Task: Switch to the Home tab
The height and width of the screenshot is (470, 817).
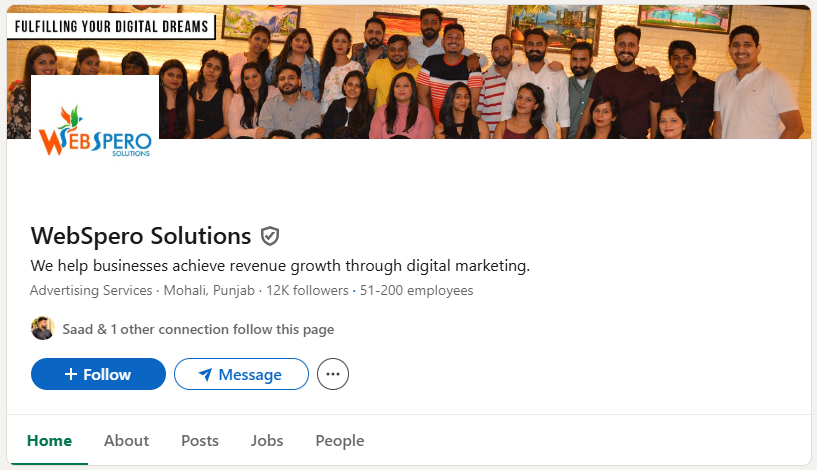Action: coord(49,441)
